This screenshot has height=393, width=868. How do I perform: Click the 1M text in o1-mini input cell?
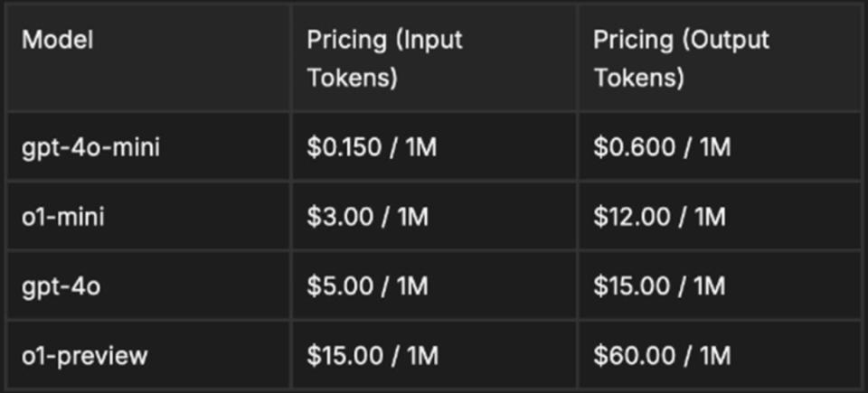click(x=413, y=217)
